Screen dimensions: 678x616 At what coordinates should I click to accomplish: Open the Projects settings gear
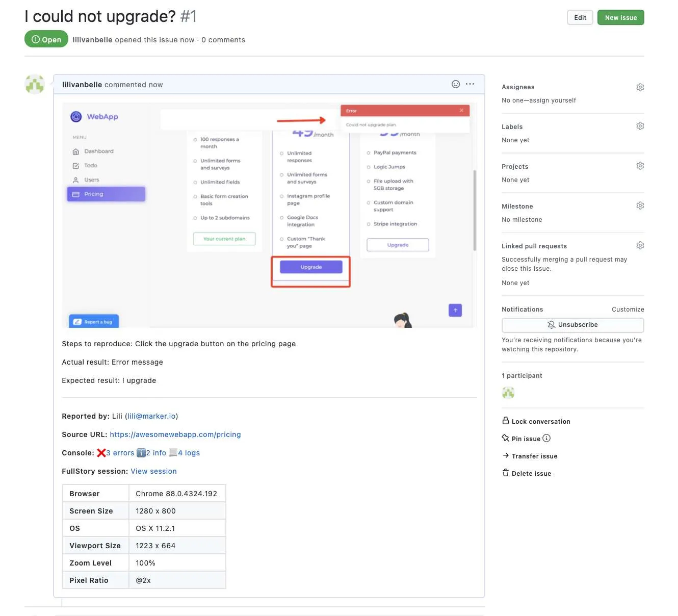[x=640, y=165]
